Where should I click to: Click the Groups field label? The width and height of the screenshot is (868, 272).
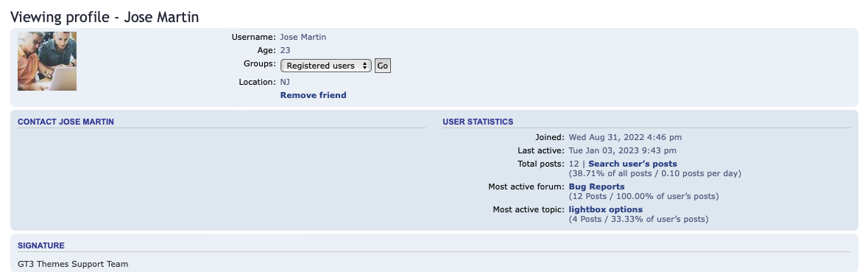260,63
